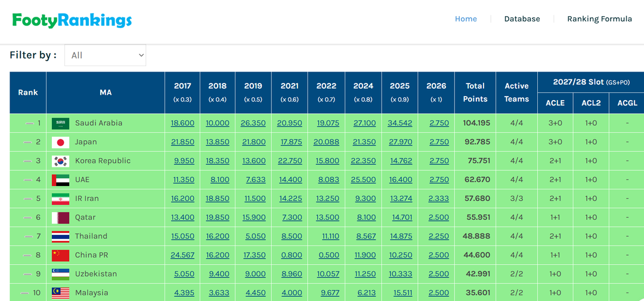This screenshot has height=301, width=644.
Task: Click the Qatar flag icon
Action: tap(60, 218)
